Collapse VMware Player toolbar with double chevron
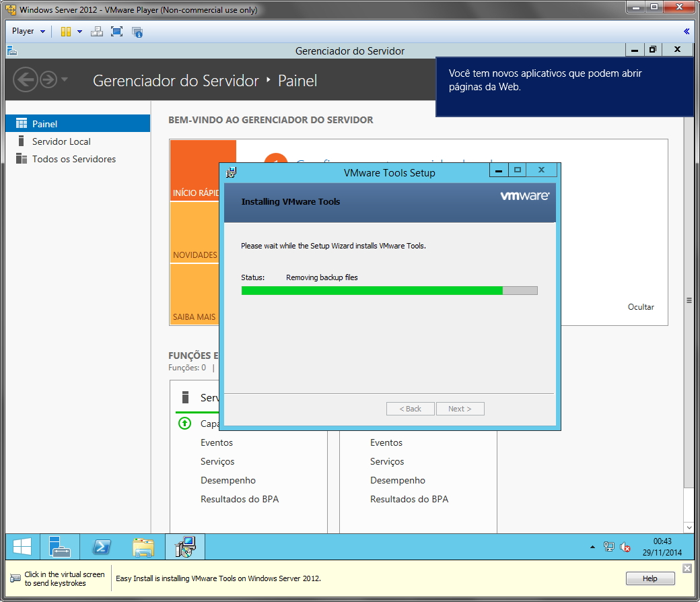700x602 pixels. [686, 31]
